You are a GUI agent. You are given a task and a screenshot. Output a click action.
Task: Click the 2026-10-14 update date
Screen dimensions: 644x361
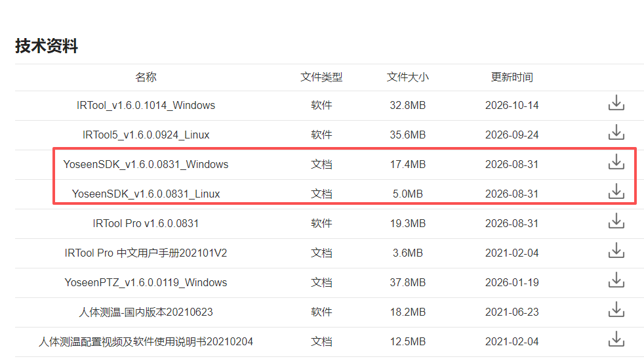(512, 105)
